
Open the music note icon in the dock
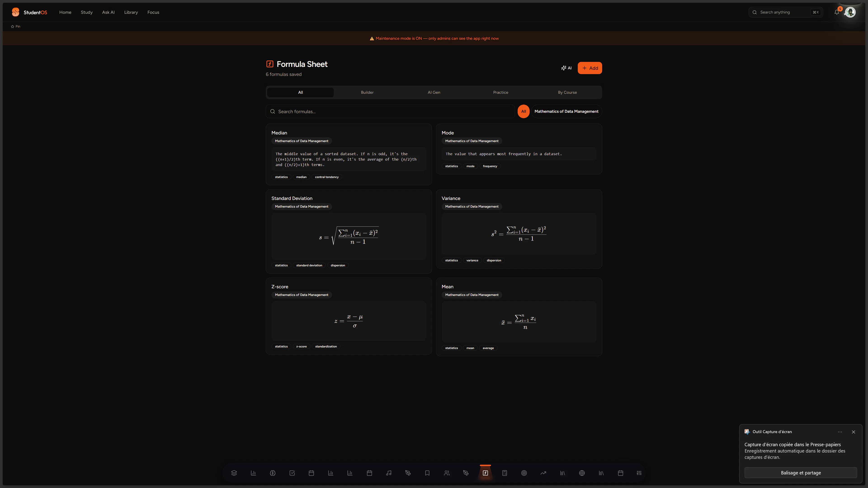tap(389, 473)
